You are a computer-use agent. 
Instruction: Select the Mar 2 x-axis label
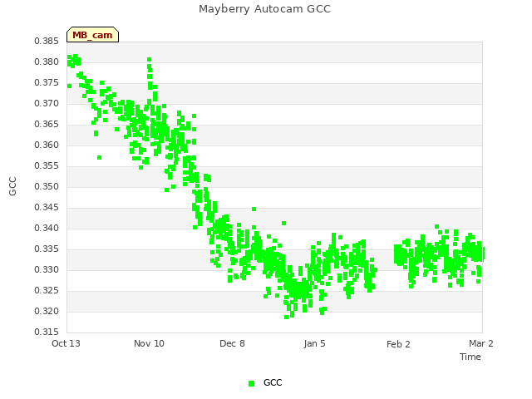(x=481, y=343)
